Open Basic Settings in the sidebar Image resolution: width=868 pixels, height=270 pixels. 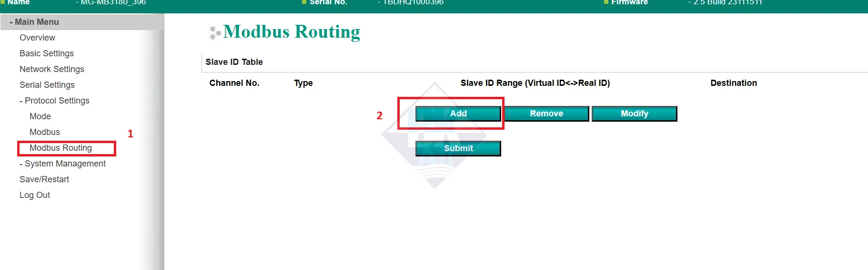(47, 53)
